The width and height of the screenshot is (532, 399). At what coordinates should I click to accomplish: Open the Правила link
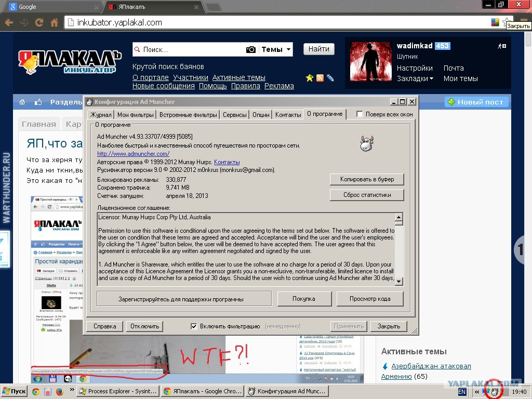(x=246, y=86)
